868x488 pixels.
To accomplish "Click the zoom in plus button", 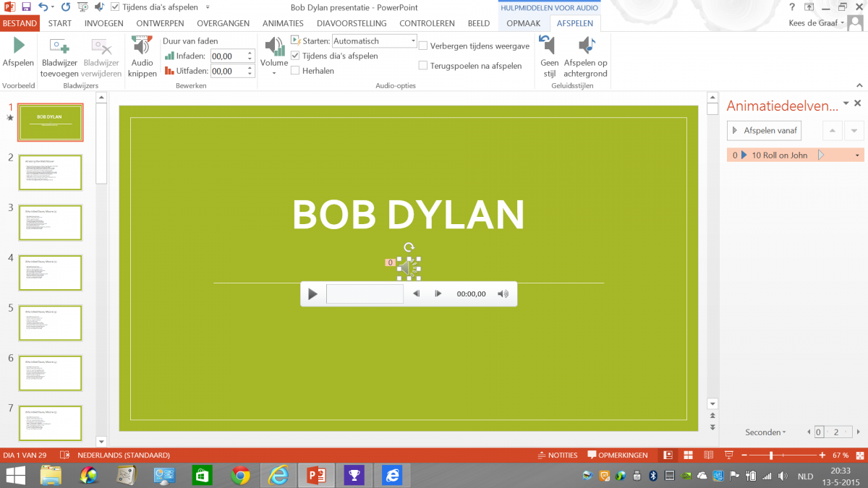I will click(x=822, y=455).
